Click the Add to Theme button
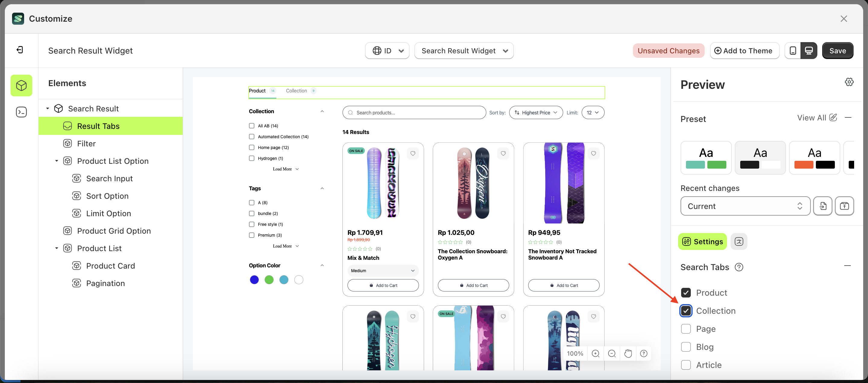 tap(745, 51)
